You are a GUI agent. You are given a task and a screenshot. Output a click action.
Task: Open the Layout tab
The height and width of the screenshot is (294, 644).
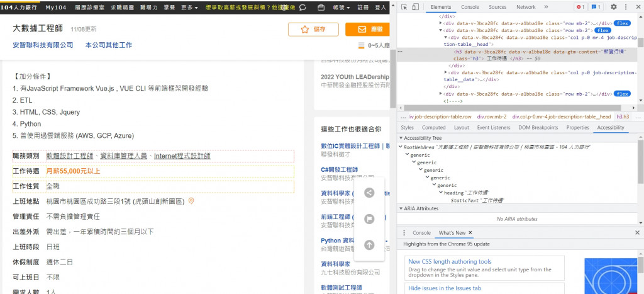coord(461,127)
